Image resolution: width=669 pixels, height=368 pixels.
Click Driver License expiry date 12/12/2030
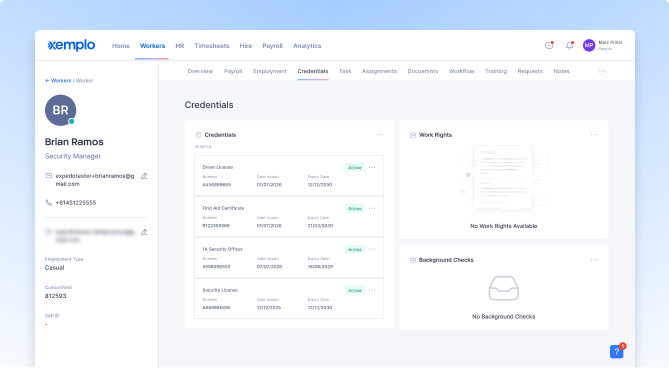click(x=320, y=185)
